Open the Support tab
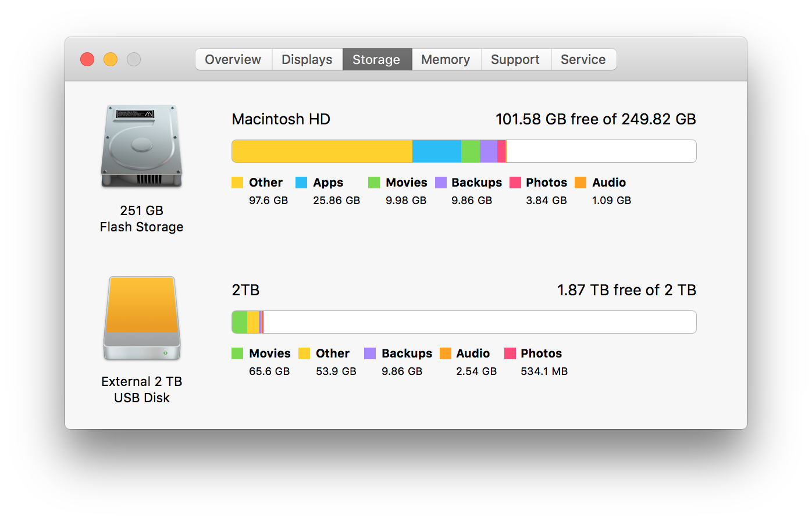The width and height of the screenshot is (812, 522). click(x=516, y=59)
